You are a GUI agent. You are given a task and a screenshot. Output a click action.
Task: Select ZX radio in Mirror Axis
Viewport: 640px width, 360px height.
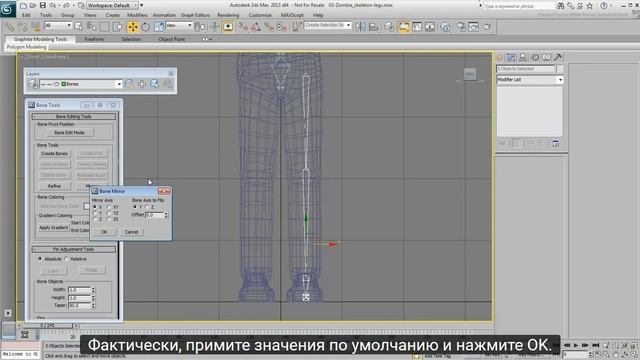point(109,219)
